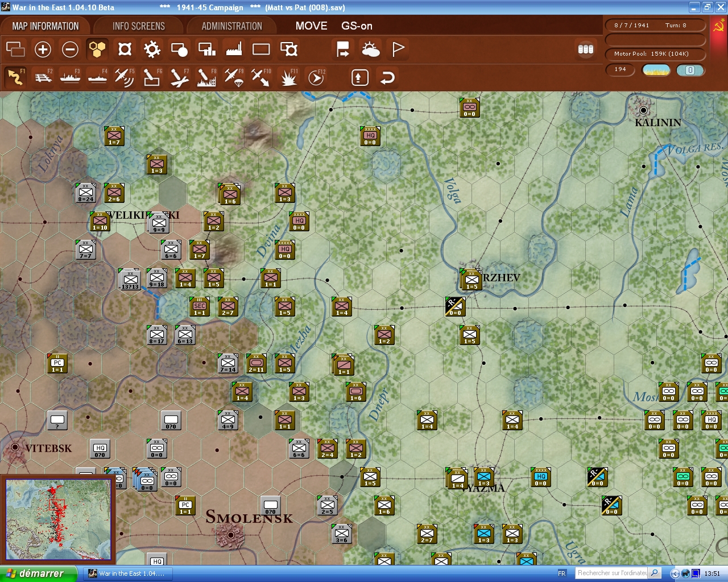Toggle the yellow hex grid display

coord(97,49)
